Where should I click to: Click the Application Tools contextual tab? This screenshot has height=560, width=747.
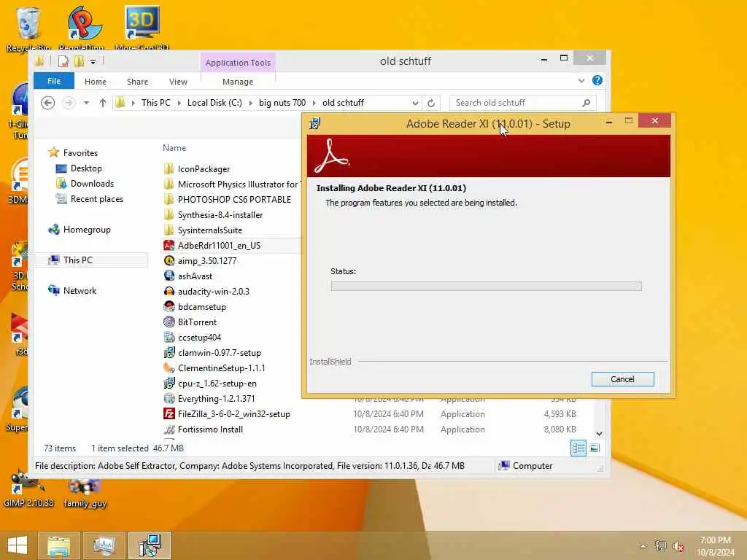click(238, 63)
